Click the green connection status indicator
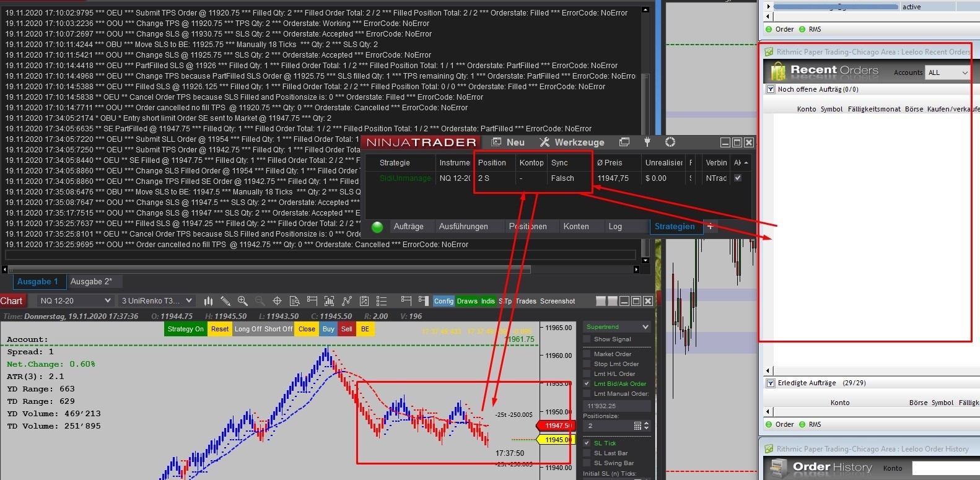 coord(377,227)
